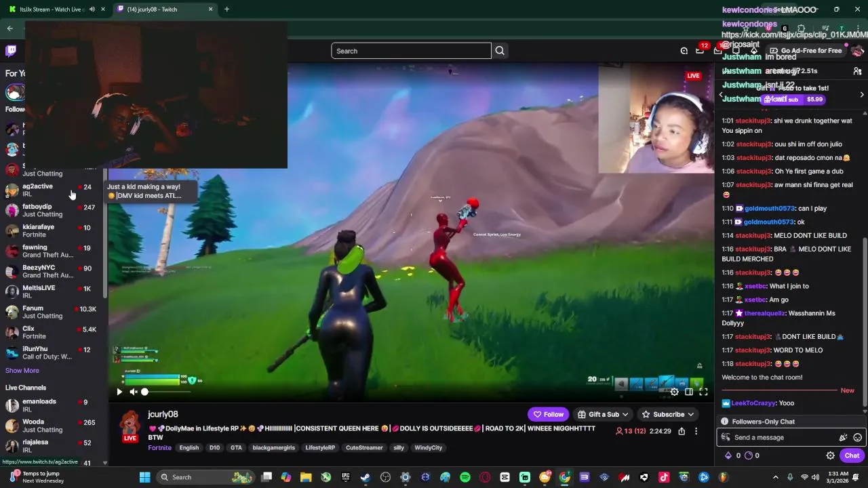Send message with Chat button

click(852, 456)
